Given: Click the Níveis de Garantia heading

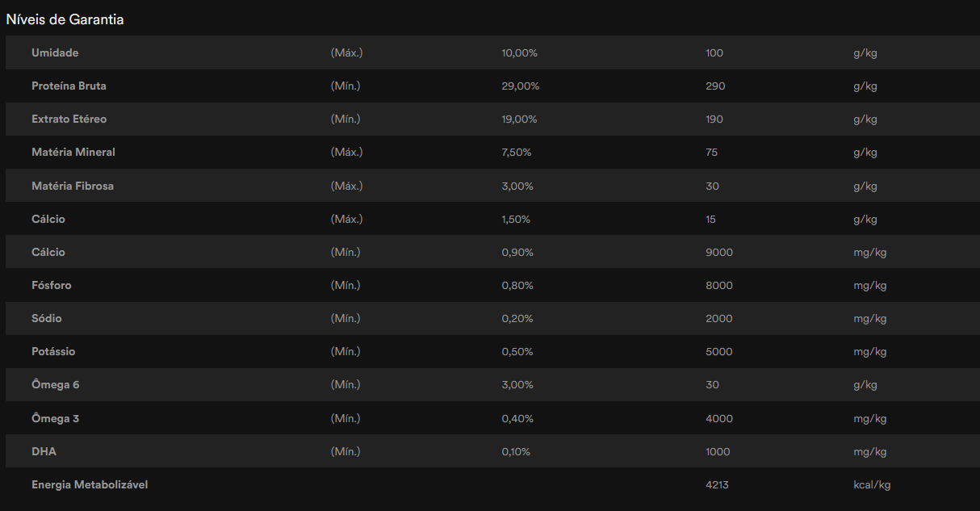Looking at the screenshot, I should tap(65, 19).
